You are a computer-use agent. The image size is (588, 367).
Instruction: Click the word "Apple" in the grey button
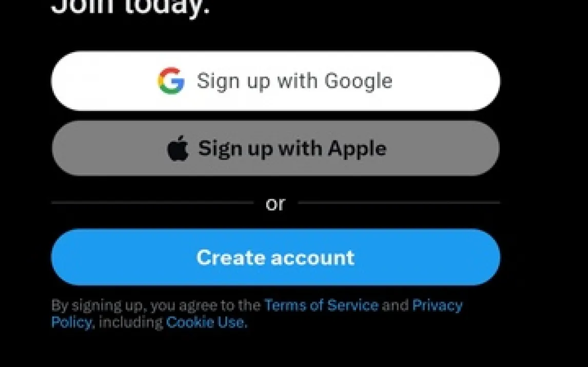tap(357, 149)
